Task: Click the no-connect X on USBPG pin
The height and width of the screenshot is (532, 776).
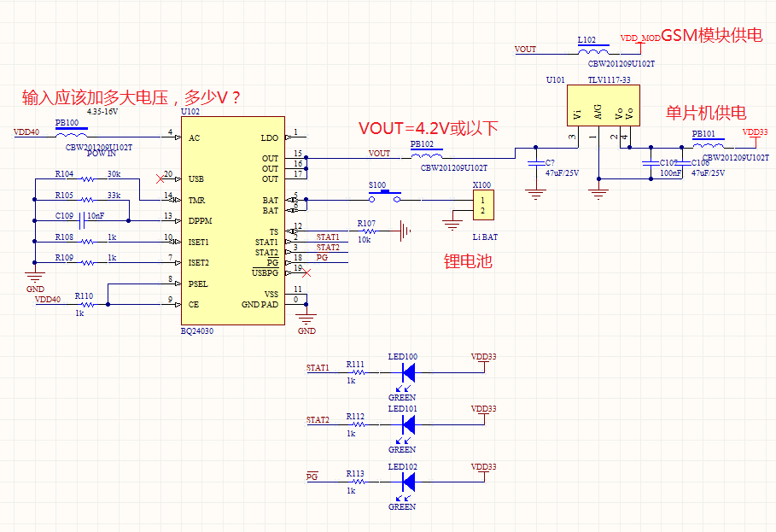Action: (x=306, y=273)
